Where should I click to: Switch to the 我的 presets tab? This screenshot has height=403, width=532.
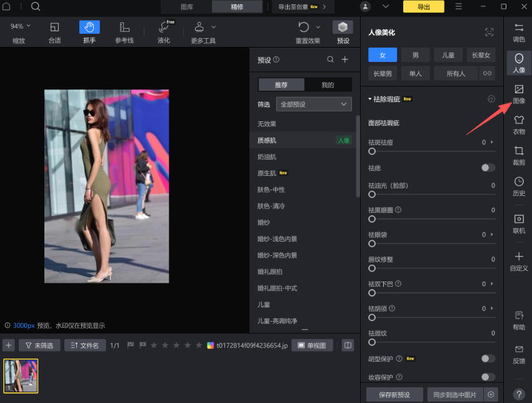(328, 85)
